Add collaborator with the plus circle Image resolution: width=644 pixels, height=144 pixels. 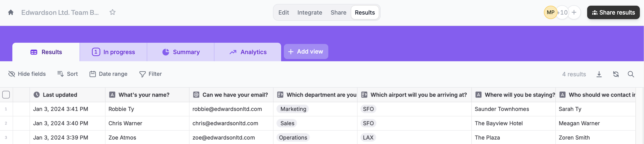click(574, 12)
